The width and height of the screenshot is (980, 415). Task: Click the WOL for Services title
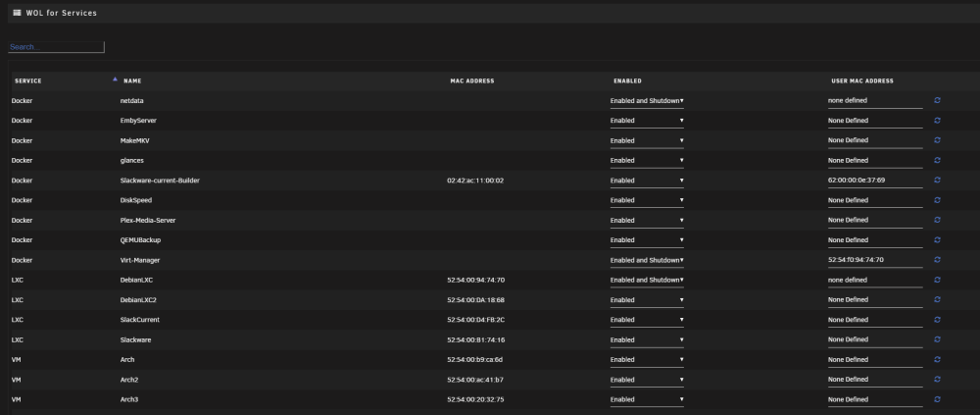pyautogui.click(x=61, y=13)
